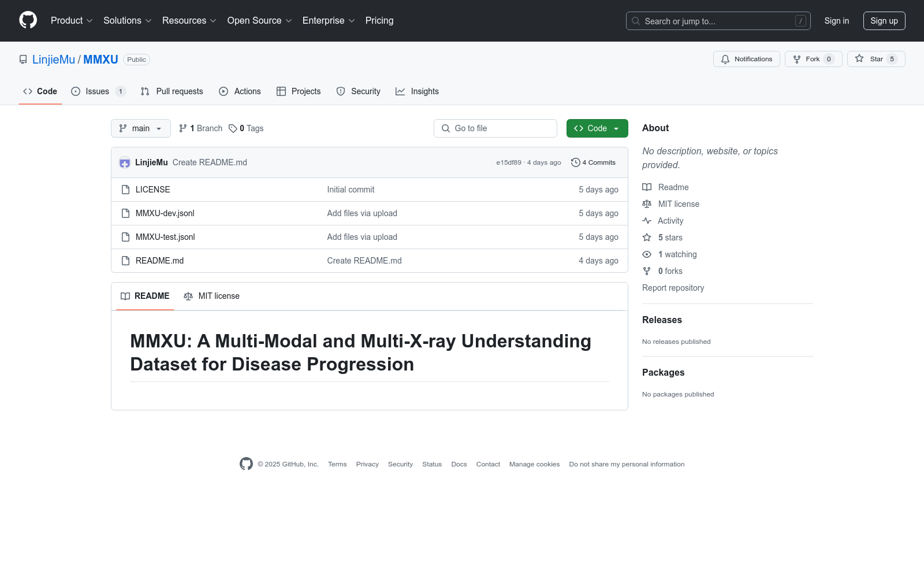Click the fork icon on the Fork button

(797, 59)
